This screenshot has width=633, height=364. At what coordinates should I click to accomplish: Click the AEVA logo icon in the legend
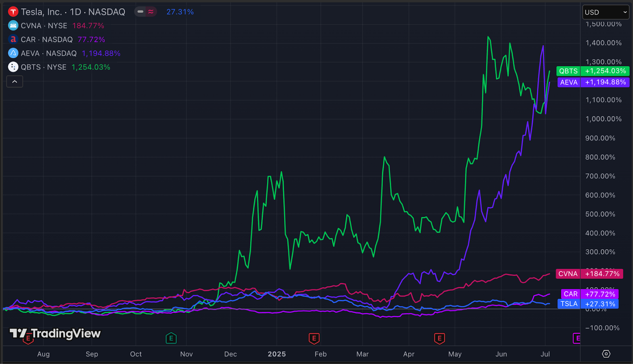point(13,53)
